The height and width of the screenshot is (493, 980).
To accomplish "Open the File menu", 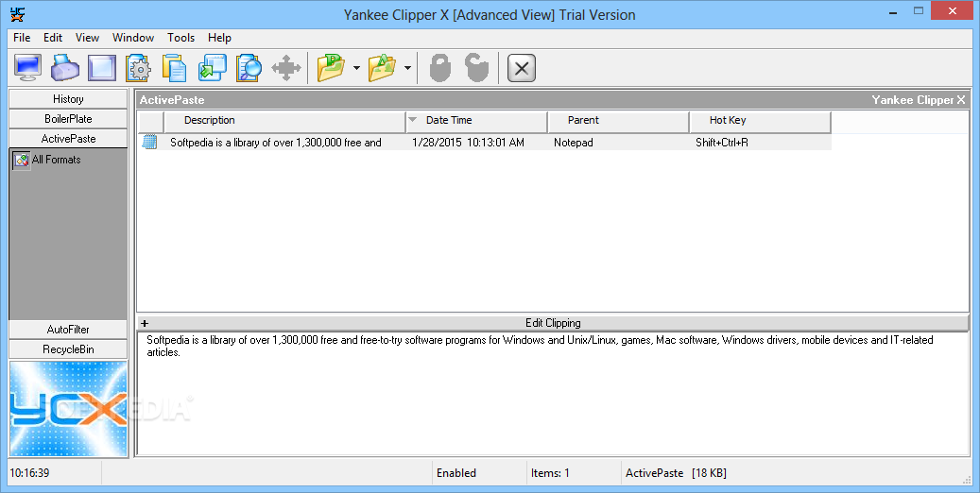I will click(22, 38).
